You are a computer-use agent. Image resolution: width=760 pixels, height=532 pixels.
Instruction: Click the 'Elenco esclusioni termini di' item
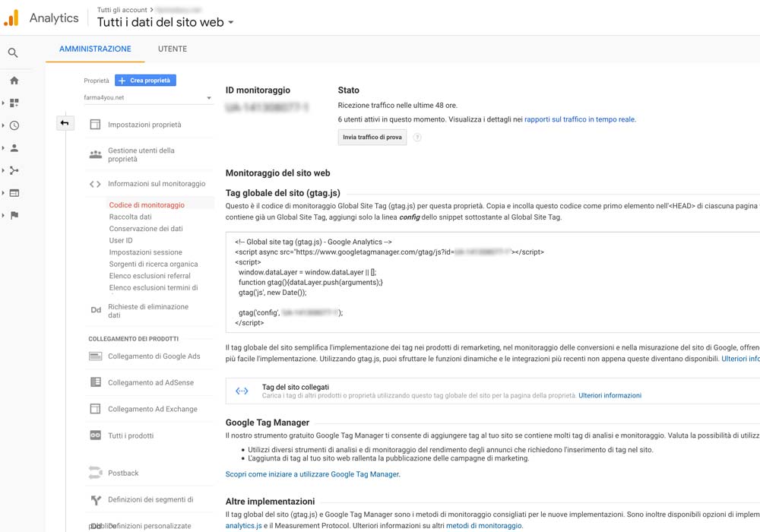(x=154, y=288)
